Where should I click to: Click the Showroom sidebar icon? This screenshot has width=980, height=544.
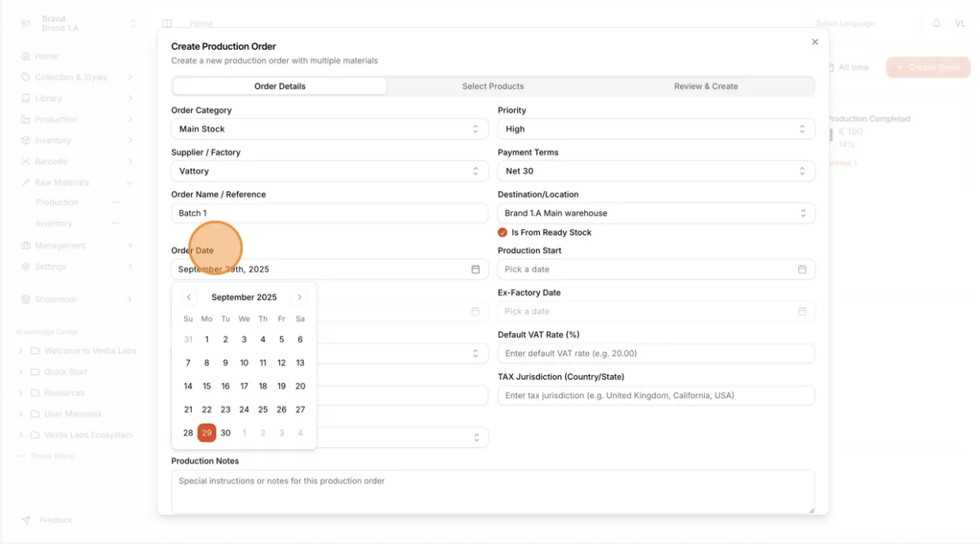click(x=26, y=300)
